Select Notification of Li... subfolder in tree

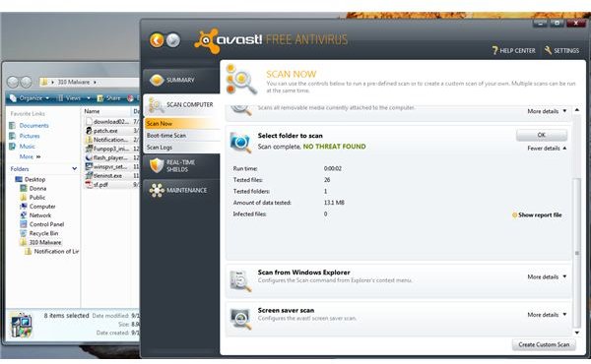click(56, 252)
